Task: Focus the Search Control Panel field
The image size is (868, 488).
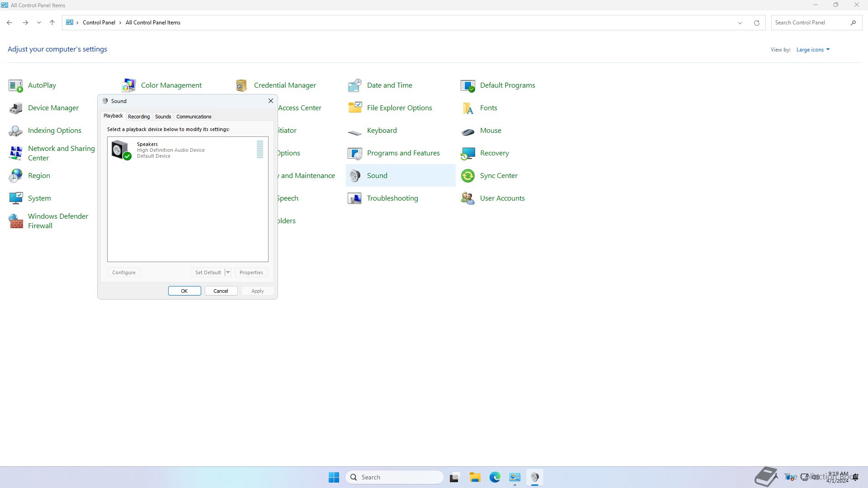Action: tap(809, 23)
